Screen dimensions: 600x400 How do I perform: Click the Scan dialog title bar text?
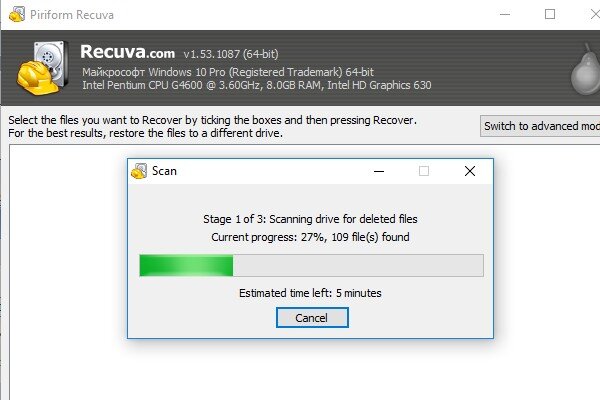[164, 171]
